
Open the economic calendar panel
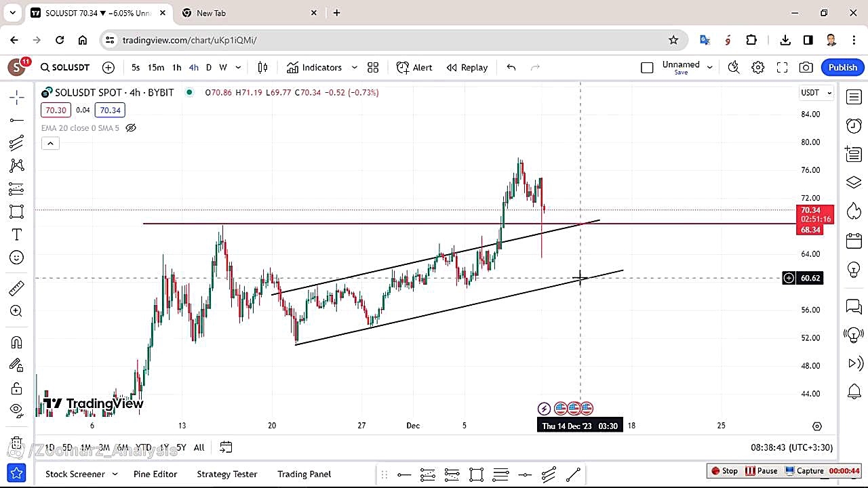[854, 240]
